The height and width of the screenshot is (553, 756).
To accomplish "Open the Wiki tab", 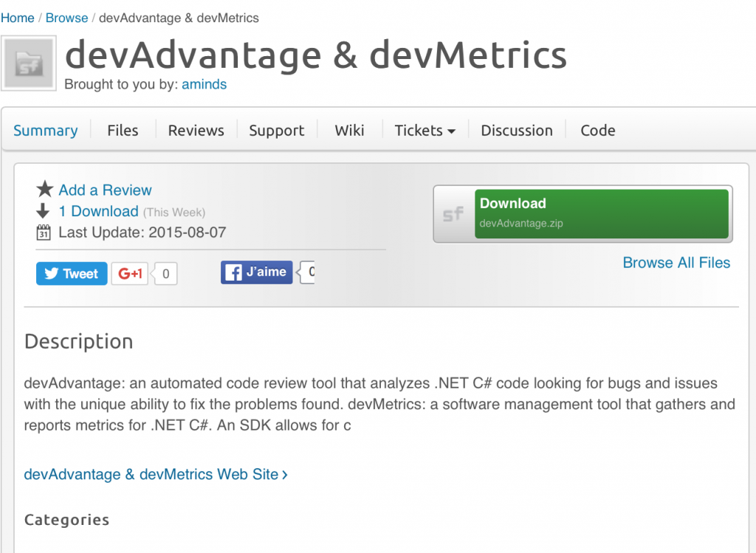I will [x=349, y=130].
